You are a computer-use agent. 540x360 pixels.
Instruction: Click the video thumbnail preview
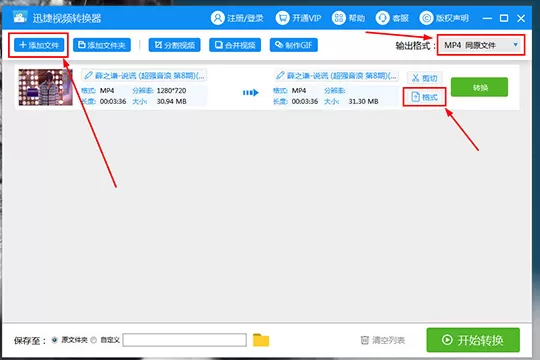pyautogui.click(x=45, y=87)
